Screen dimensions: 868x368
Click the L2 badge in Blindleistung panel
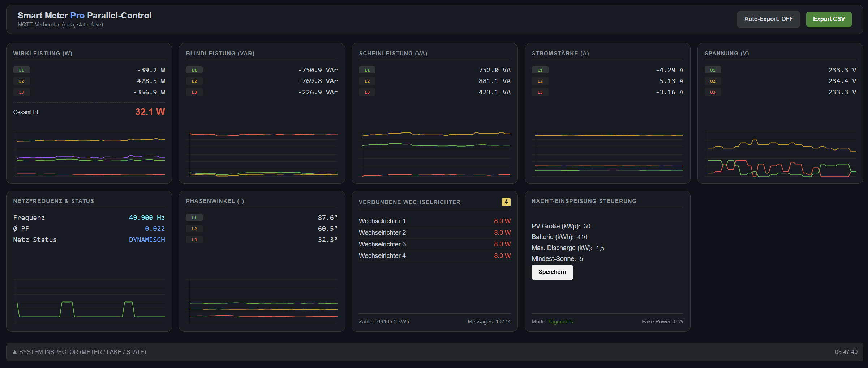tap(194, 81)
